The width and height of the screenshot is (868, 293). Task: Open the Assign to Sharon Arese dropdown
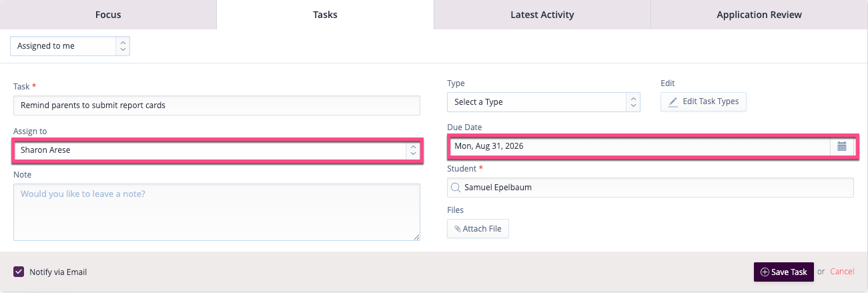pyautogui.click(x=217, y=150)
